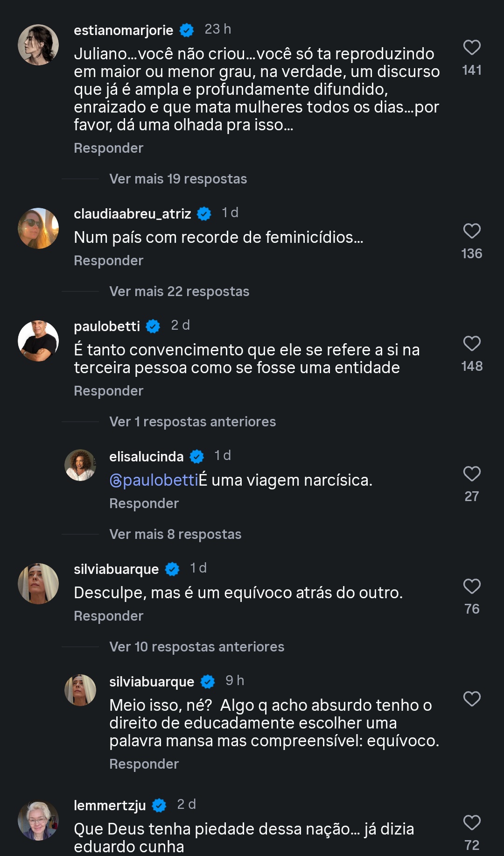Image resolution: width=504 pixels, height=856 pixels.
Task: Heart lemmertzju's comment
Action: click(x=471, y=823)
